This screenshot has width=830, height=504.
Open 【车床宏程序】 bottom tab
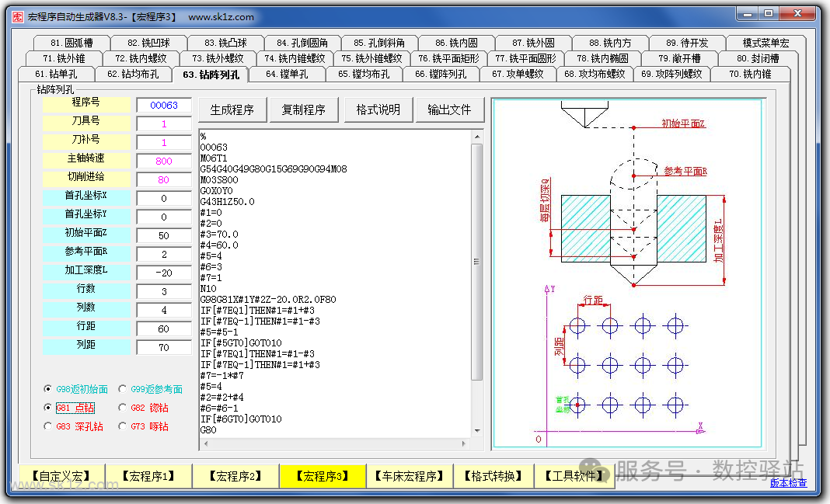410,476
